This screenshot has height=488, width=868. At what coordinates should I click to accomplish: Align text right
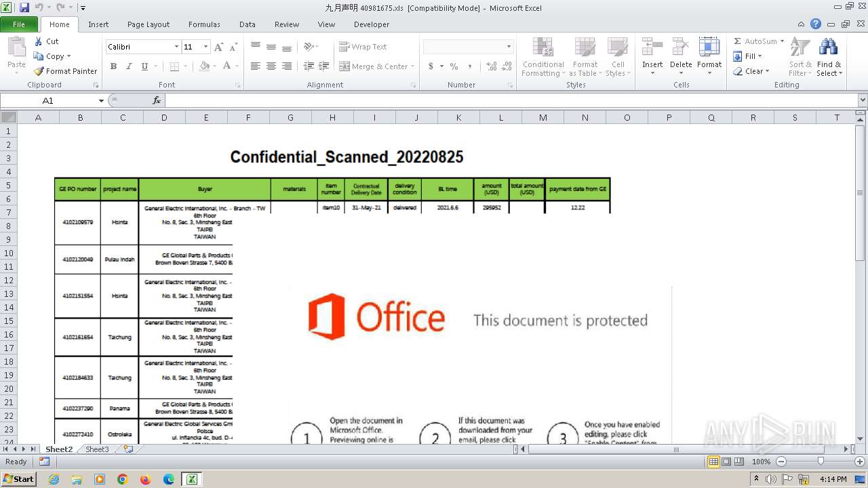[287, 66]
